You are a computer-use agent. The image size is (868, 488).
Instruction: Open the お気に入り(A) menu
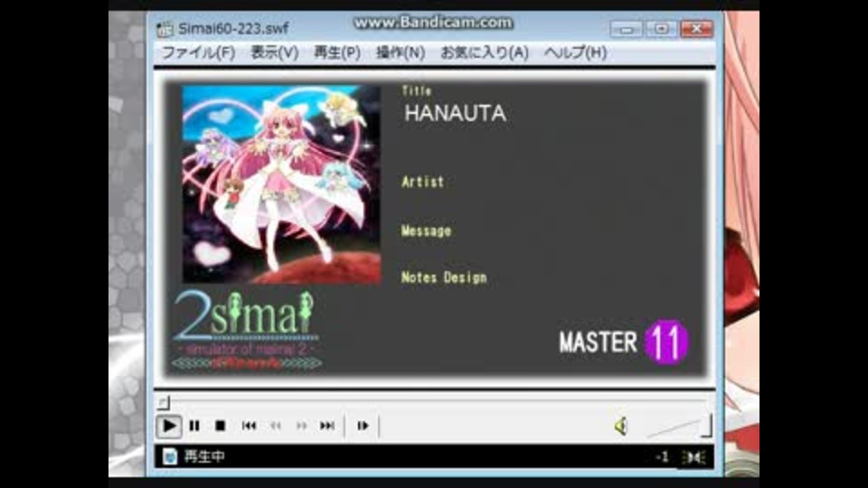click(x=485, y=52)
